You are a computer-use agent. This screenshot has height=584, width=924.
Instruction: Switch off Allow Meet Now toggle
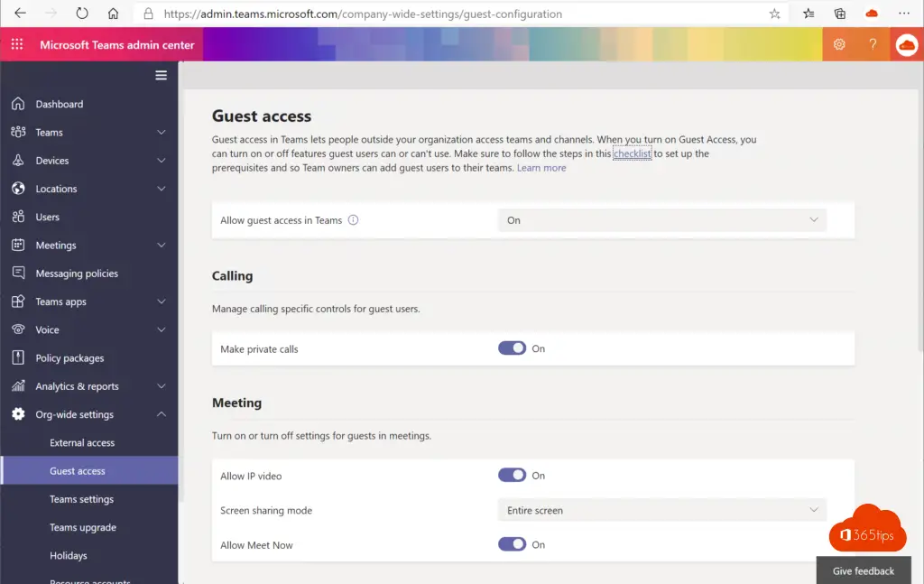pos(512,544)
